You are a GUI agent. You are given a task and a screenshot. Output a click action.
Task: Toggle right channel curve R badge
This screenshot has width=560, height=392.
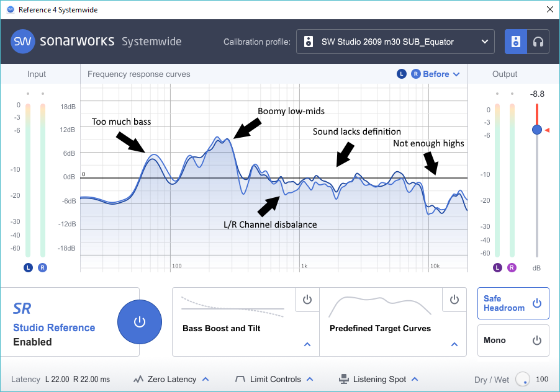[x=416, y=74]
